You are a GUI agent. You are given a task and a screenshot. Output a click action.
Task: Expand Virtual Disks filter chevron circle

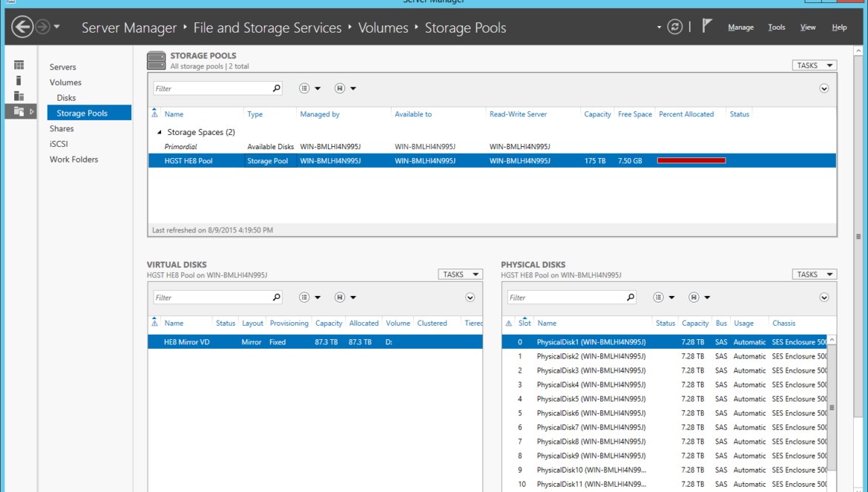(x=470, y=298)
